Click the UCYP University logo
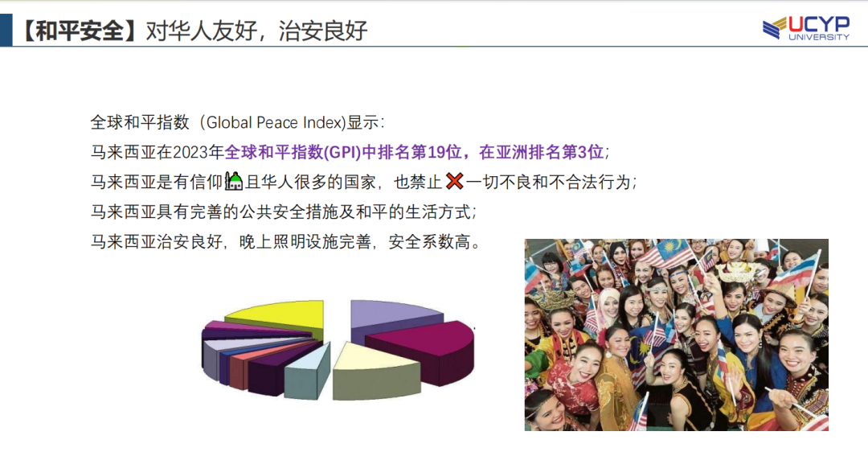868x452 pixels. [806, 27]
